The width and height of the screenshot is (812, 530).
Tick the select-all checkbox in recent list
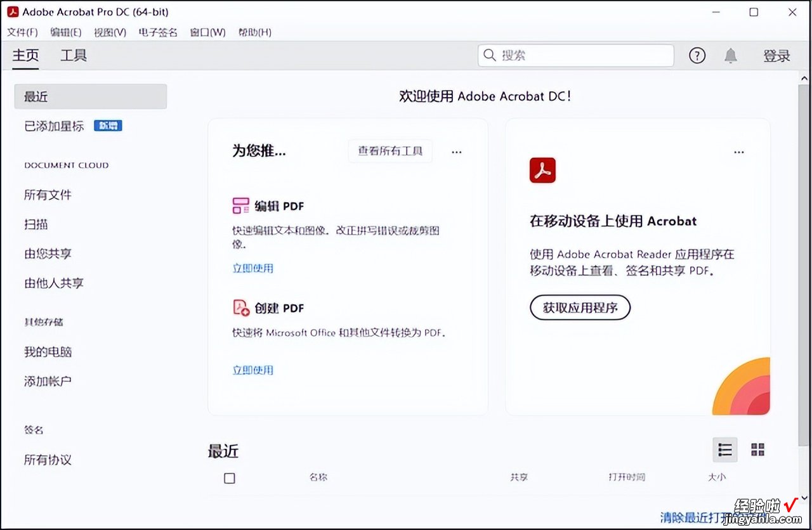pos(230,478)
